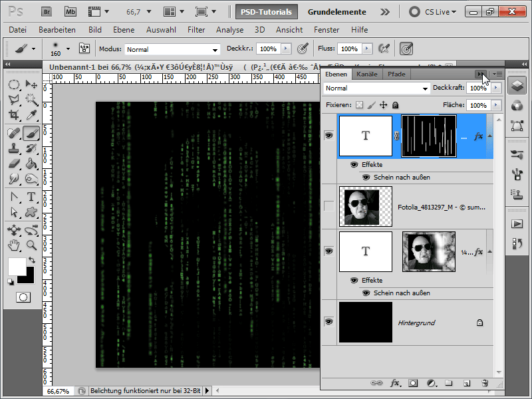Create new adjustment layer icon

431,383
